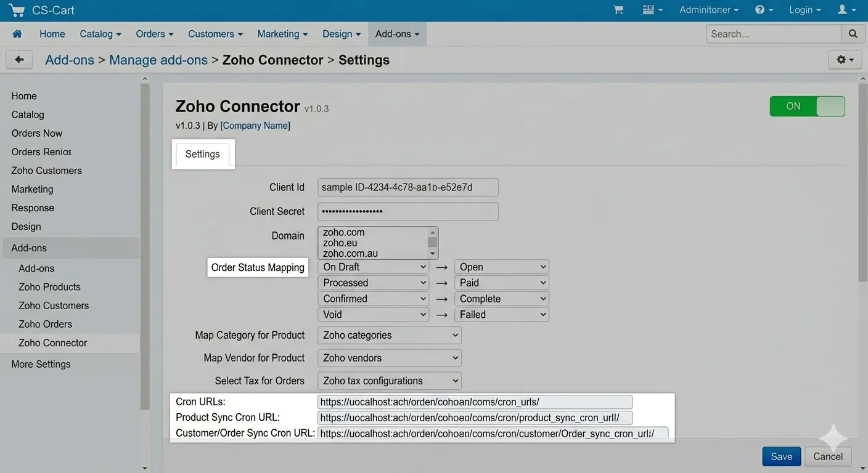The image size is (868, 473).
Task: Open More Settings in sidebar
Action: coord(41,364)
